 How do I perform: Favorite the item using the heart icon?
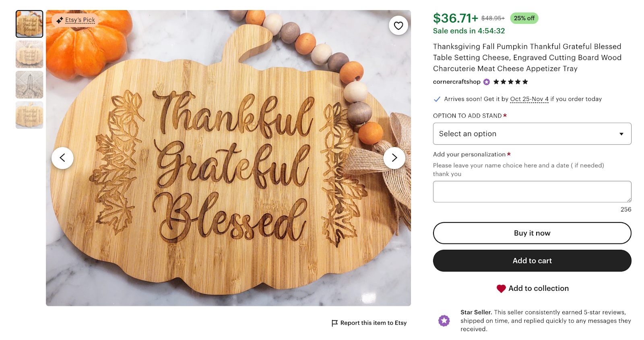click(x=398, y=25)
